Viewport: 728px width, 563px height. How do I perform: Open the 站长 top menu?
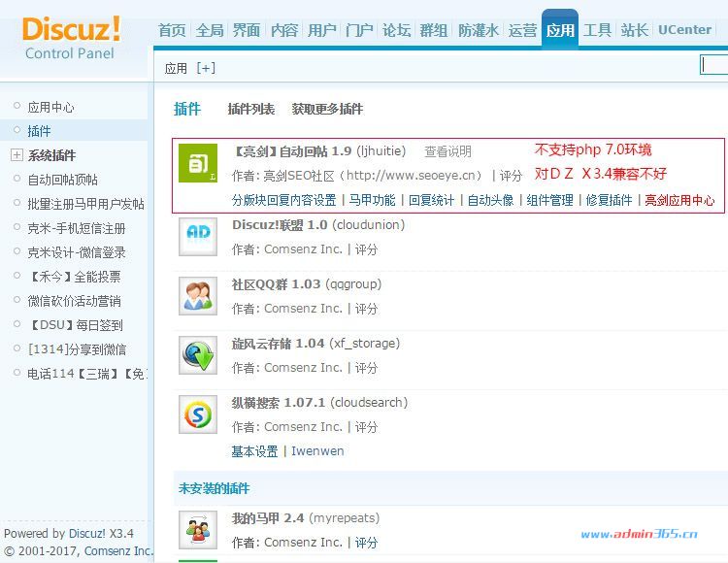635,30
